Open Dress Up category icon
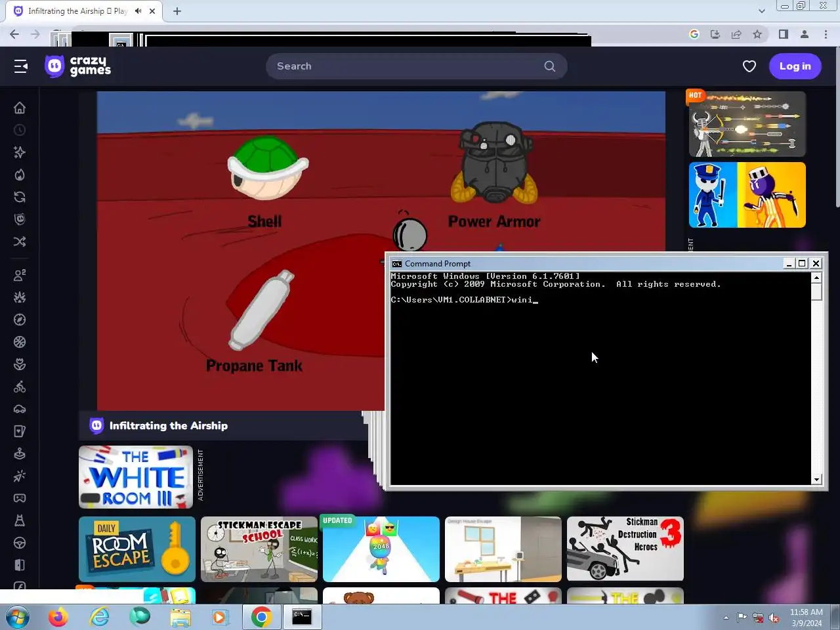Screen dimensions: 840x630 pyautogui.click(x=20, y=520)
